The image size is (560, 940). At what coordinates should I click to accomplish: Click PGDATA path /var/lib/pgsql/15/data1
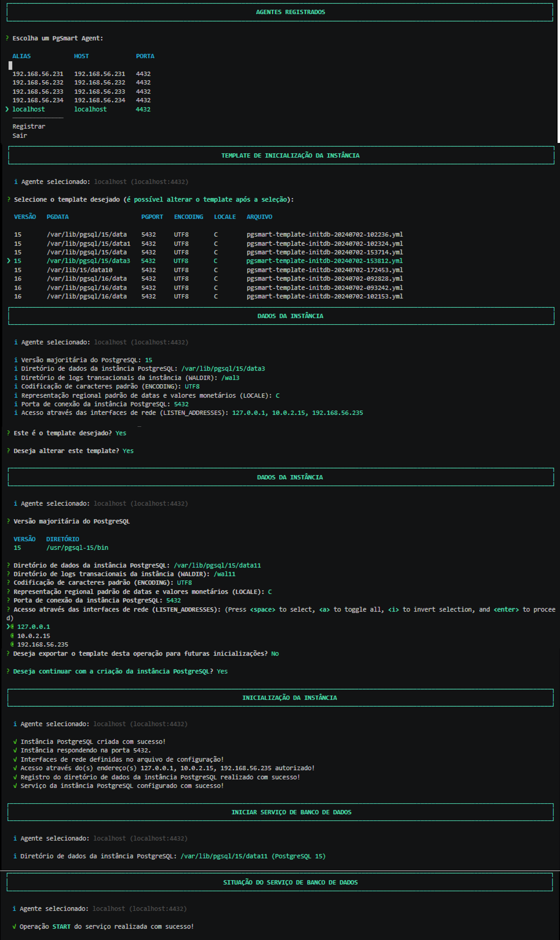pos(88,243)
